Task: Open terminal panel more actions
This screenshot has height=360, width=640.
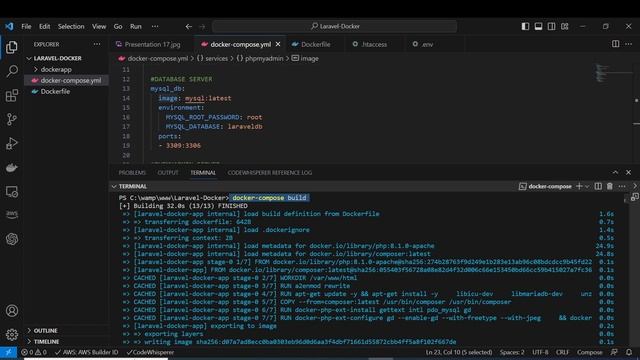Action: 622,186
